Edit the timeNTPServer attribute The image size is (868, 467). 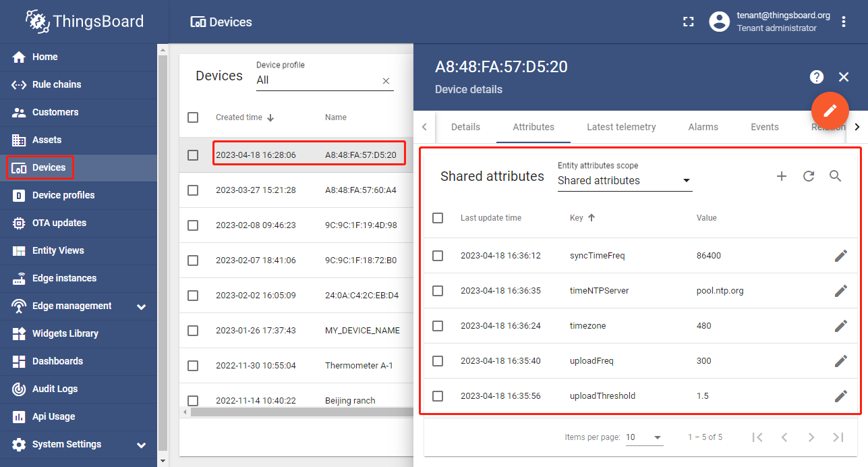[840, 291]
